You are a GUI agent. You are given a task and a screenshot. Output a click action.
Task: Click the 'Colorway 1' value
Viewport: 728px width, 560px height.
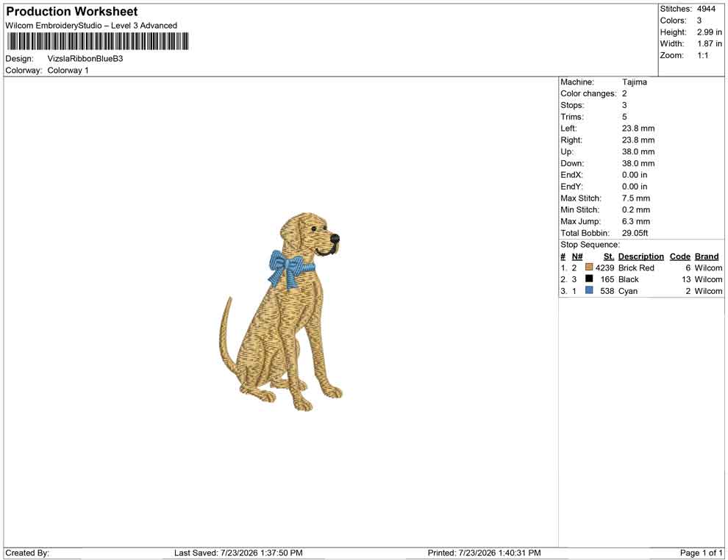[68, 71]
